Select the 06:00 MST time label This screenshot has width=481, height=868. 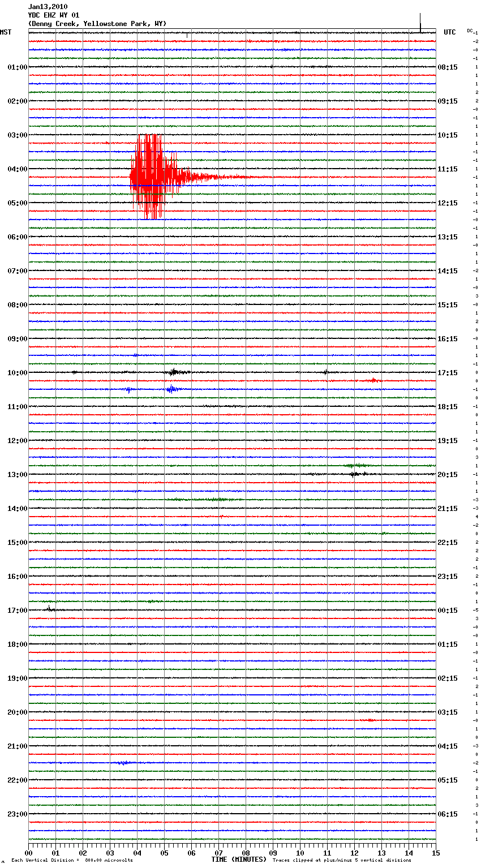(18, 237)
